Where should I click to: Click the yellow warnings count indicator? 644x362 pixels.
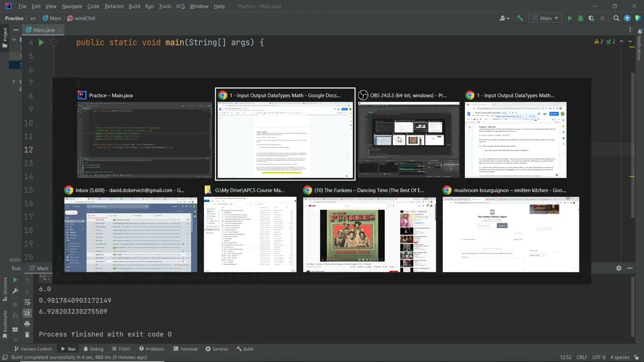point(599,42)
